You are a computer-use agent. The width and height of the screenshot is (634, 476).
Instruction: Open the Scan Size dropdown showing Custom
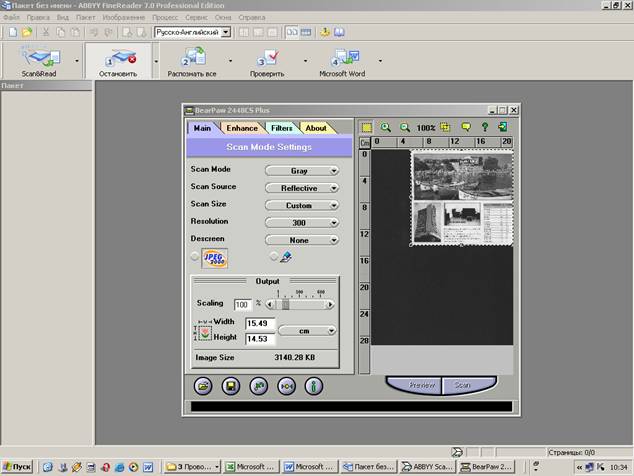click(x=302, y=205)
